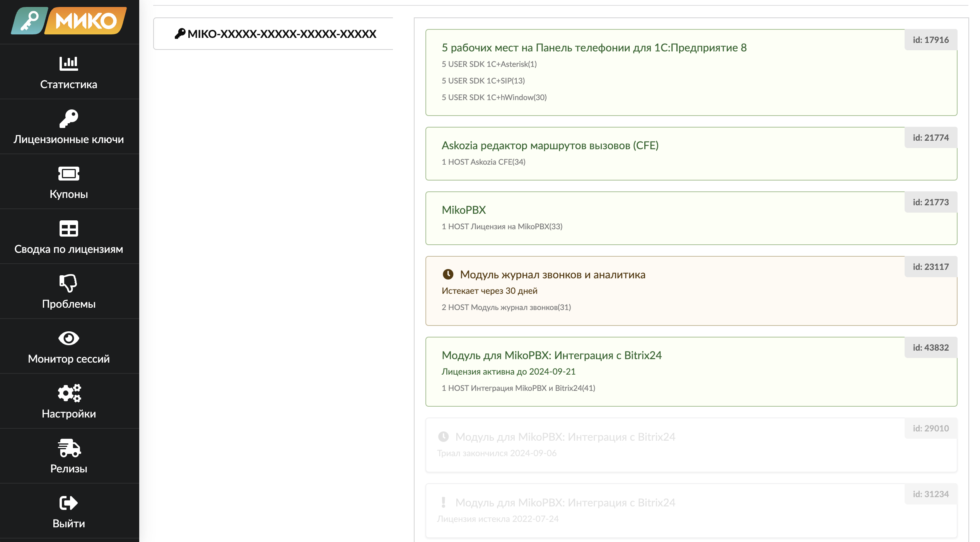This screenshot has height=542, width=980.
Task: Open the Статистика menu item
Action: pos(69,84)
